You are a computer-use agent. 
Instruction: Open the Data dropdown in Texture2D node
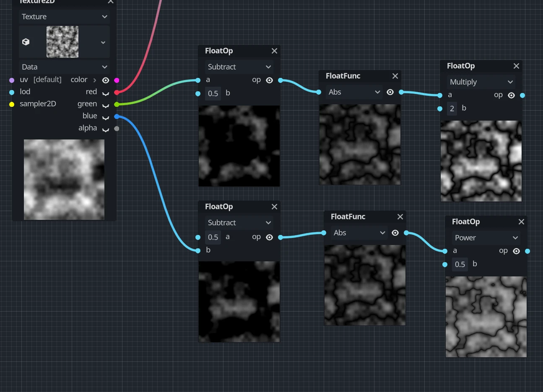tap(64, 67)
